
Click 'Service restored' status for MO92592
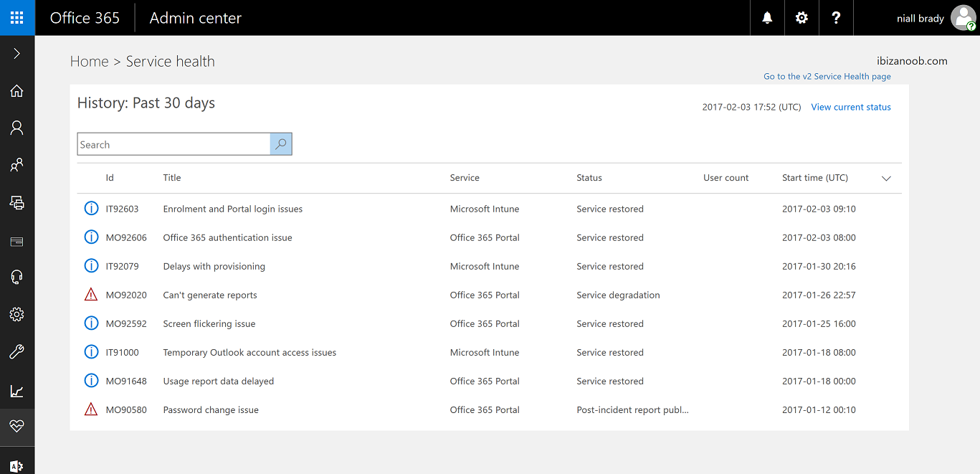click(x=610, y=323)
